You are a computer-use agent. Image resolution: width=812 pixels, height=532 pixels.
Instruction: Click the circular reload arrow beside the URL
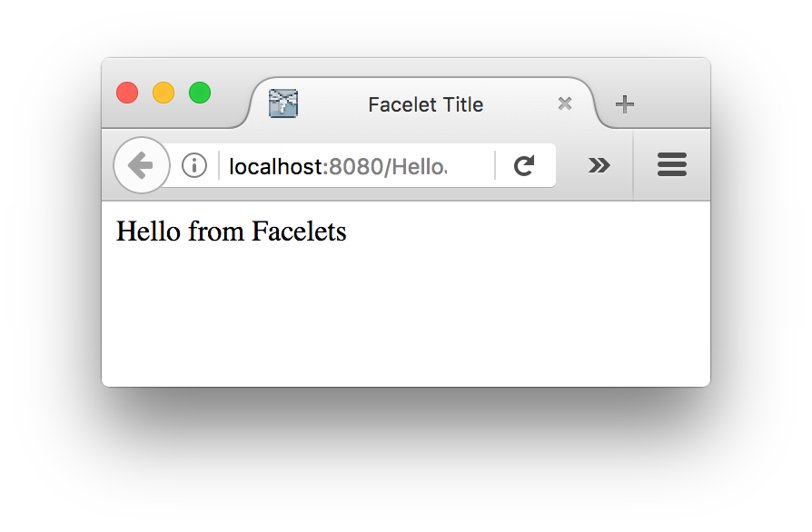coord(524,165)
